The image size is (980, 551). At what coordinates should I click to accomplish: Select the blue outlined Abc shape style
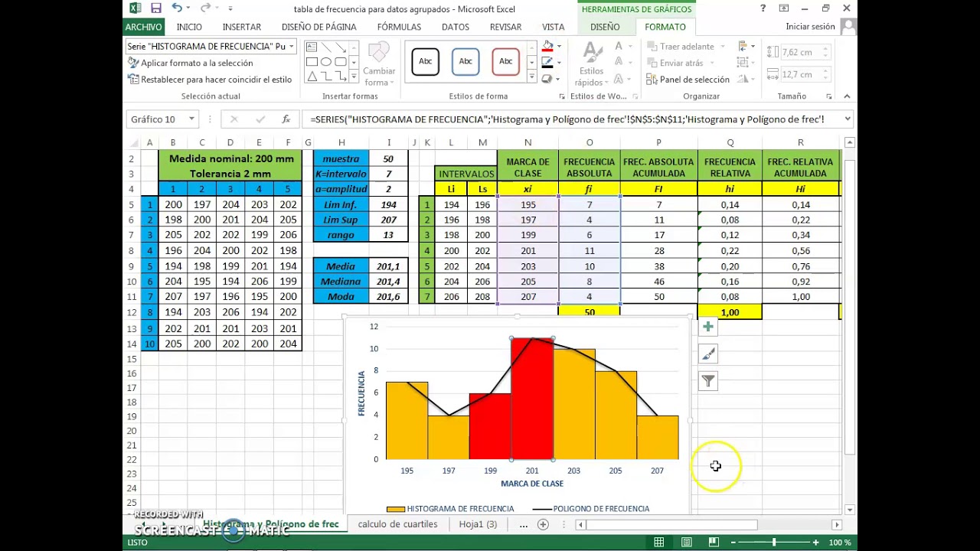465,61
